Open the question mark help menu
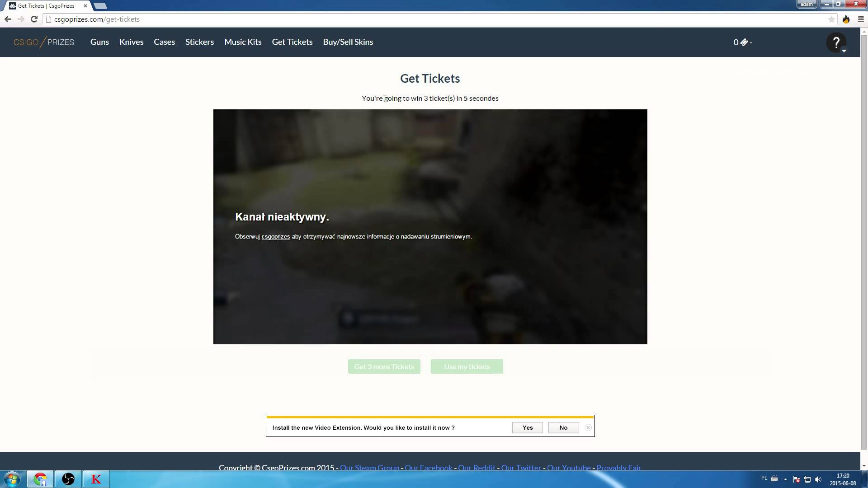Screen dimensions: 868x488 [x=836, y=42]
